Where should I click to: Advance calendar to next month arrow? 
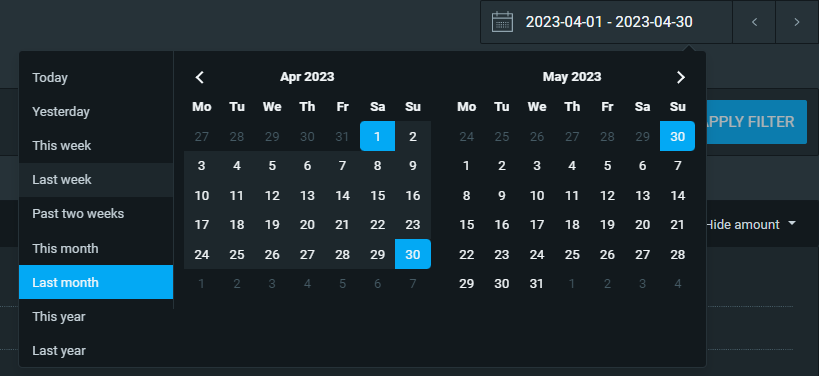pos(681,77)
